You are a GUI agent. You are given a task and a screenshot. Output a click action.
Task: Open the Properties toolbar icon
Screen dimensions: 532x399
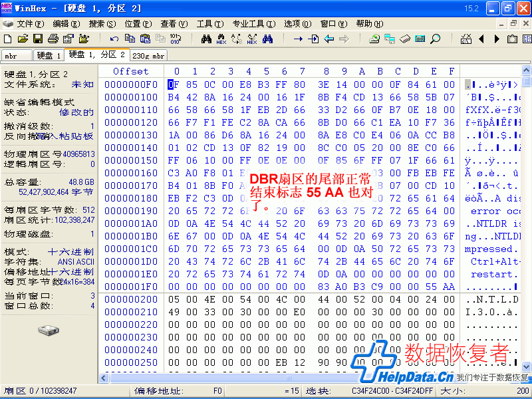pos(68,39)
